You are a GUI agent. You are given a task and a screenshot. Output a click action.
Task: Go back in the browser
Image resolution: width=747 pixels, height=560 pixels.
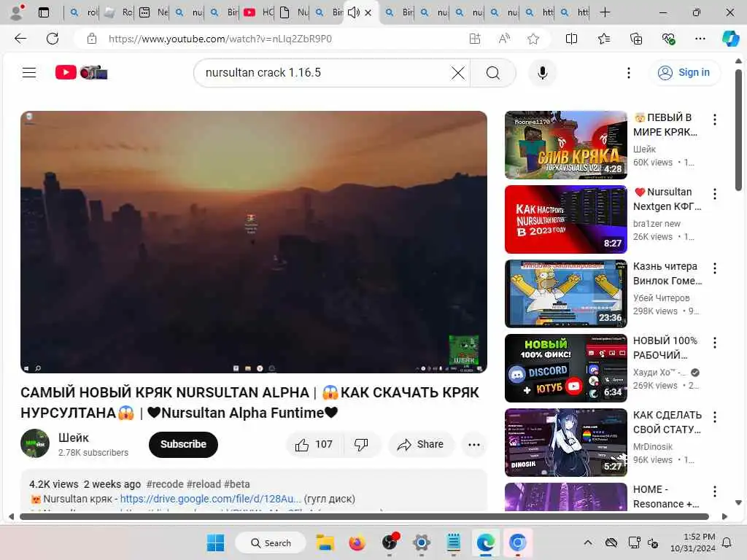(x=20, y=39)
